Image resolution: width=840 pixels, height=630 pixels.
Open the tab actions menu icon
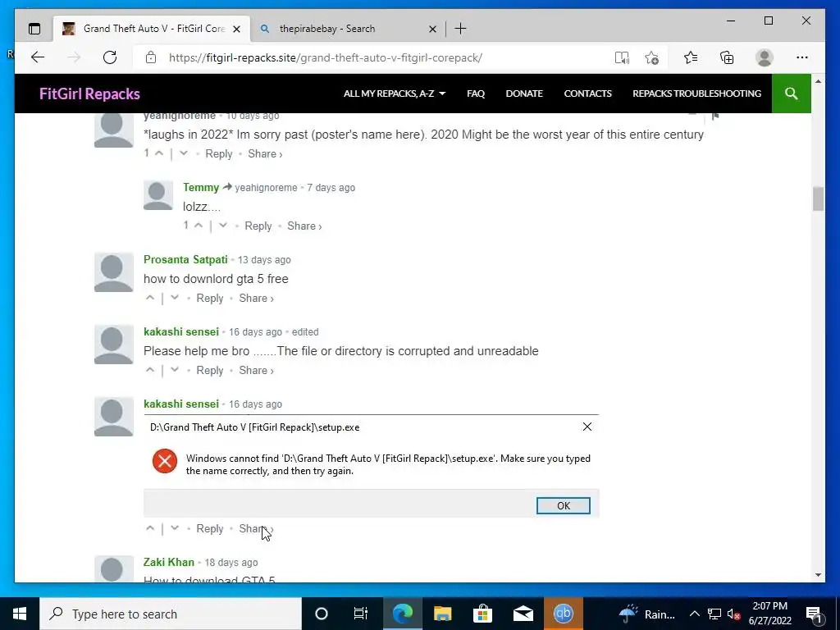pyautogui.click(x=34, y=29)
